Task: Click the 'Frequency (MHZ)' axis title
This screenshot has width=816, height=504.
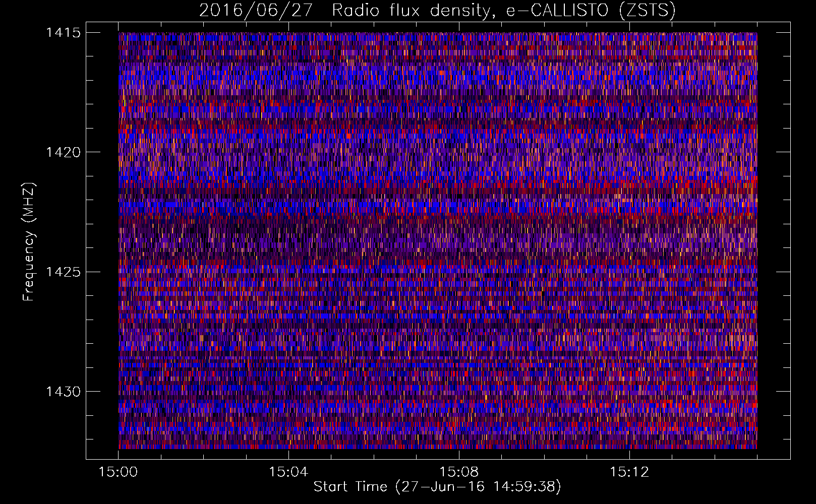Action: click(x=29, y=242)
